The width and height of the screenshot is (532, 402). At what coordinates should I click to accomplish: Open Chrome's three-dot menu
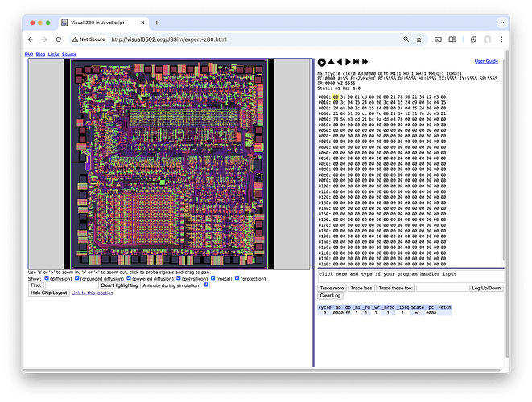501,39
